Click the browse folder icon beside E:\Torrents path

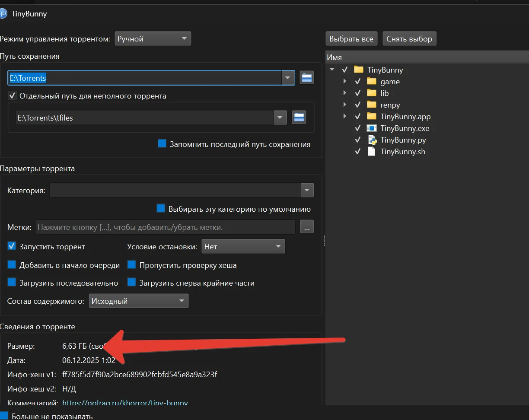[306, 78]
